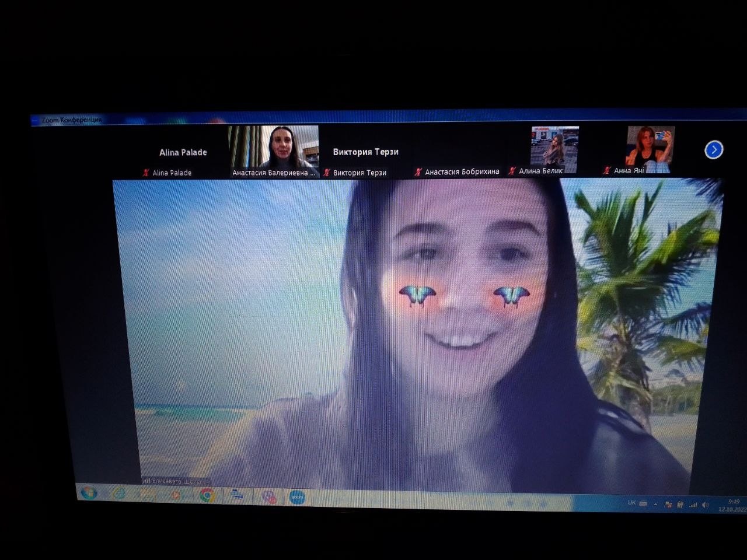Switch to Zoom via taskbar icon

pyautogui.click(x=298, y=498)
